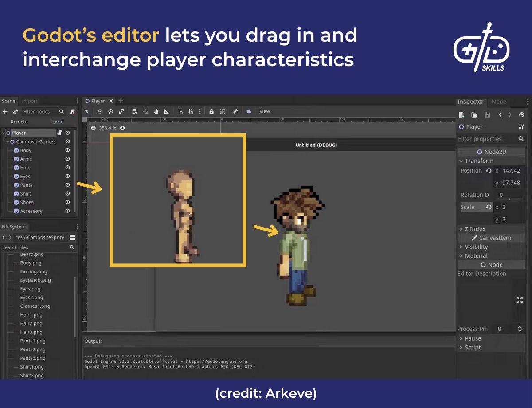The height and width of the screenshot is (408, 532).
Task: Click the zoom out minus button
Action: (x=94, y=128)
